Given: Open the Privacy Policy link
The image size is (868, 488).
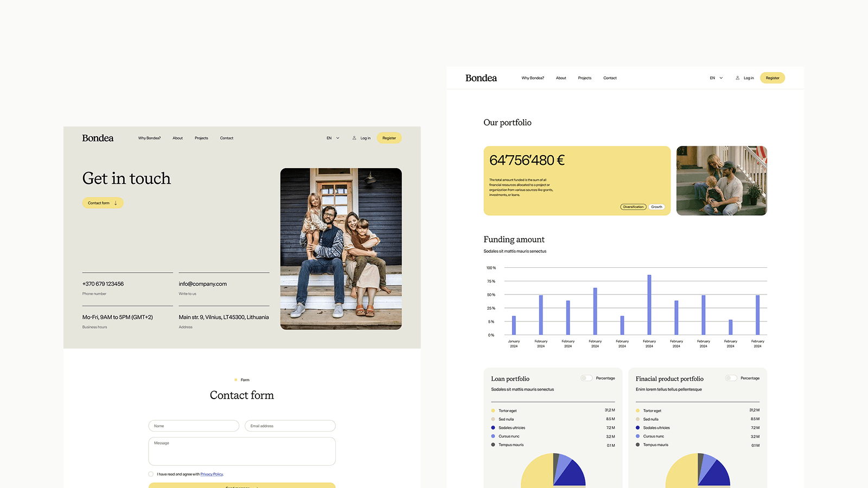Looking at the screenshot, I should pos(212,474).
